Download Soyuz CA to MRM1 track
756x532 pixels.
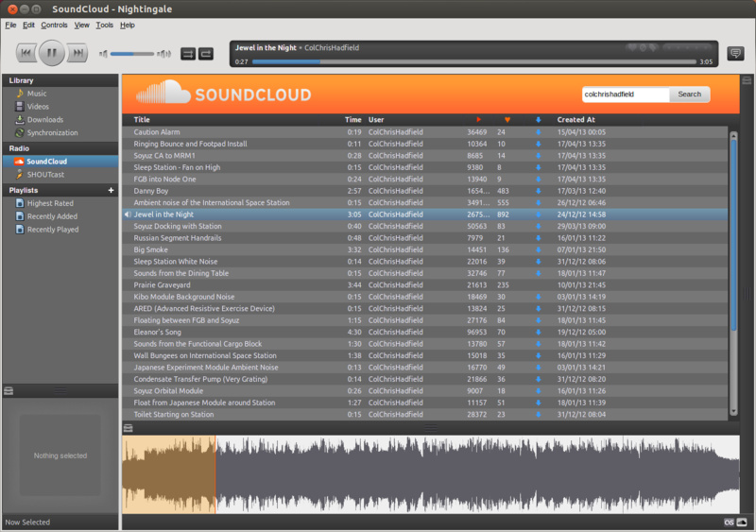[538, 156]
